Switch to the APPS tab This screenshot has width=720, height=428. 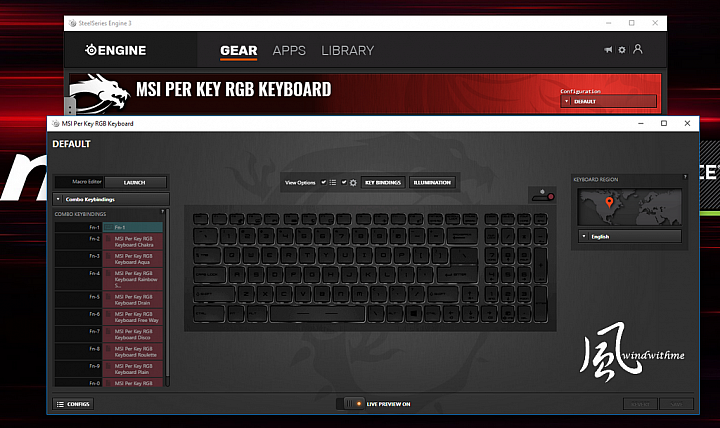(289, 51)
